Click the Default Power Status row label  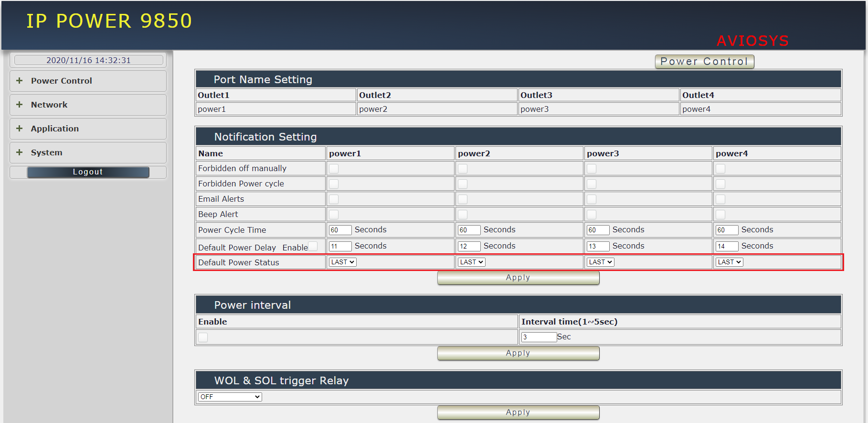tap(239, 262)
